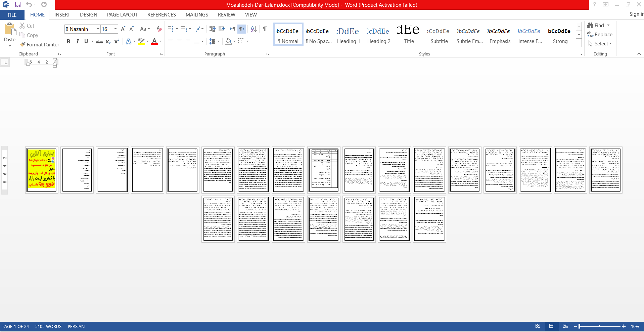Click the Undo icon

click(29, 5)
